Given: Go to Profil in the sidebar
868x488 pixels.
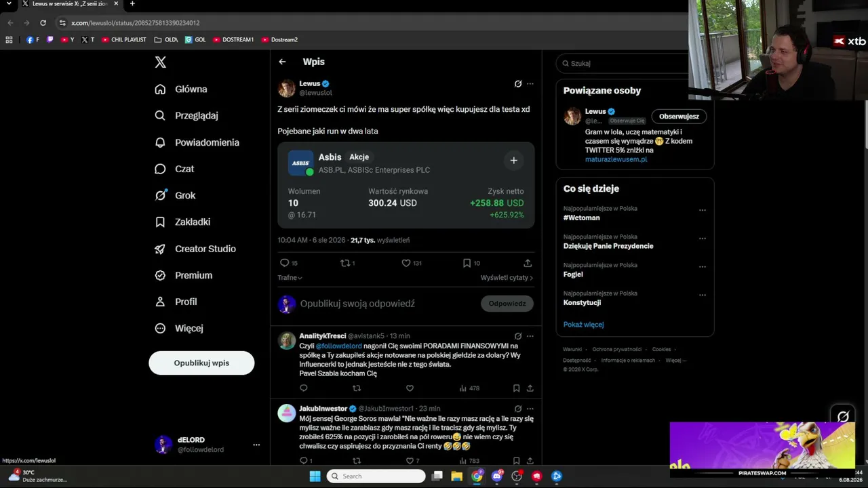Looking at the screenshot, I should click(x=176, y=302).
